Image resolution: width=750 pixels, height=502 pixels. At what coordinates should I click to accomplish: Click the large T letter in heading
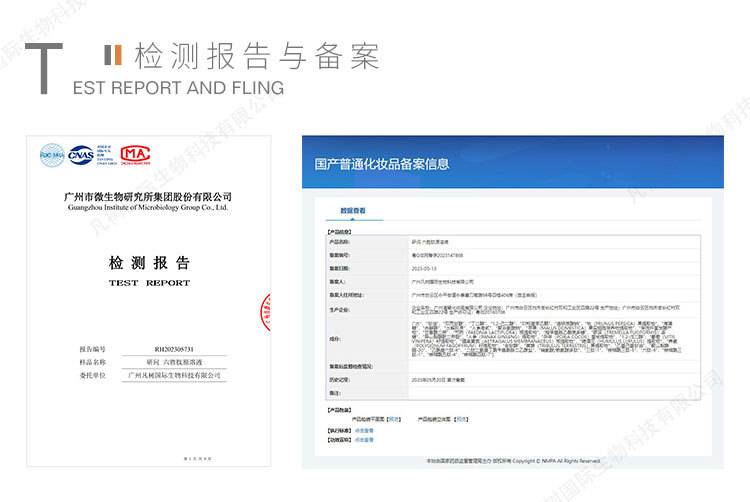click(x=44, y=68)
